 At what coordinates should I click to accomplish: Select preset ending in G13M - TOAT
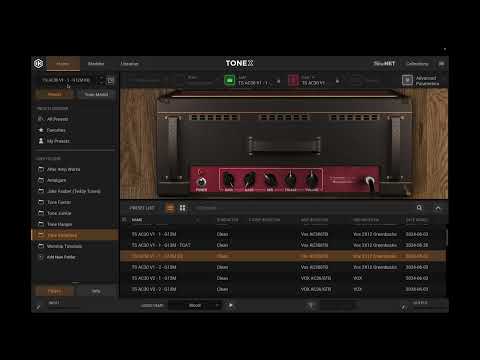283,245
